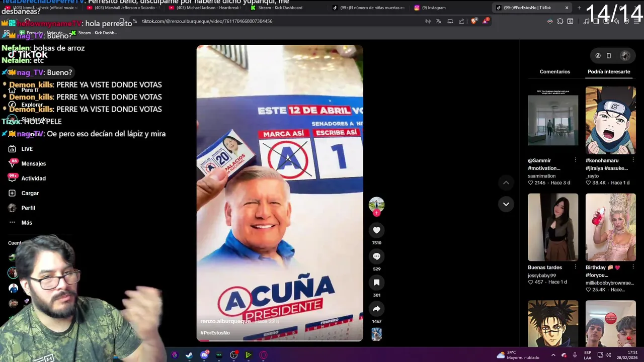Open the account avatar in top-right pill
The height and width of the screenshot is (362, 644).
coord(625,56)
